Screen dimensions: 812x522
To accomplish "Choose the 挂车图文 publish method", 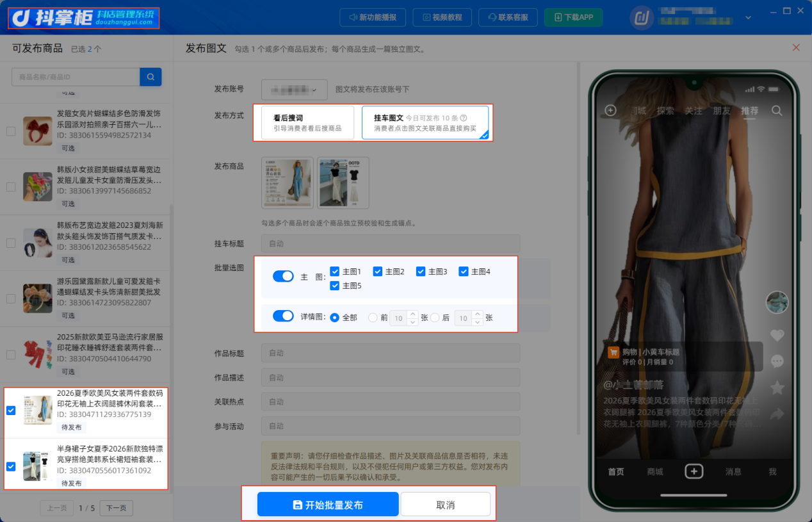I will [425, 122].
